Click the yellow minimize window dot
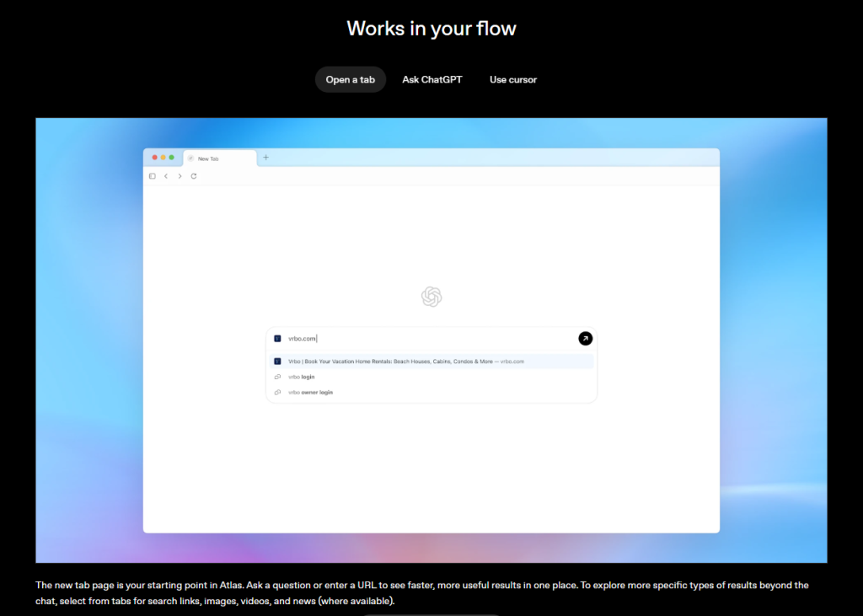The height and width of the screenshot is (616, 863). point(163,158)
